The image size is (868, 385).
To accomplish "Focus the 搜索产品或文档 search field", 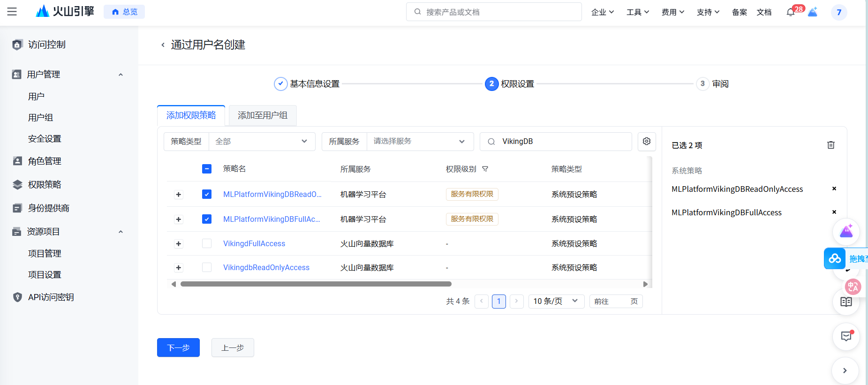I will (x=494, y=12).
